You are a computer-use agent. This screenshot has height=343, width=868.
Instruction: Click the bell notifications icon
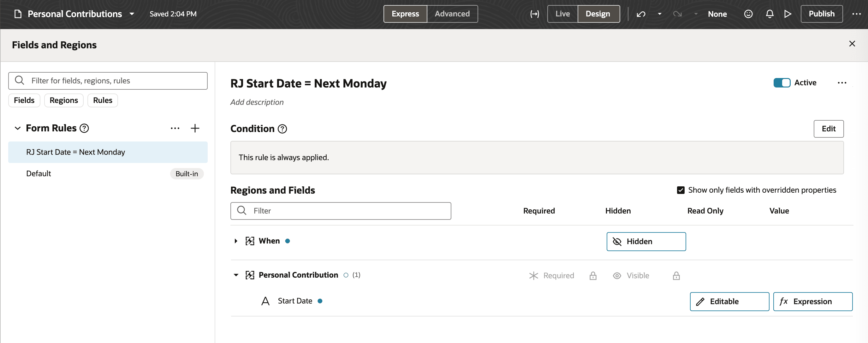click(769, 14)
